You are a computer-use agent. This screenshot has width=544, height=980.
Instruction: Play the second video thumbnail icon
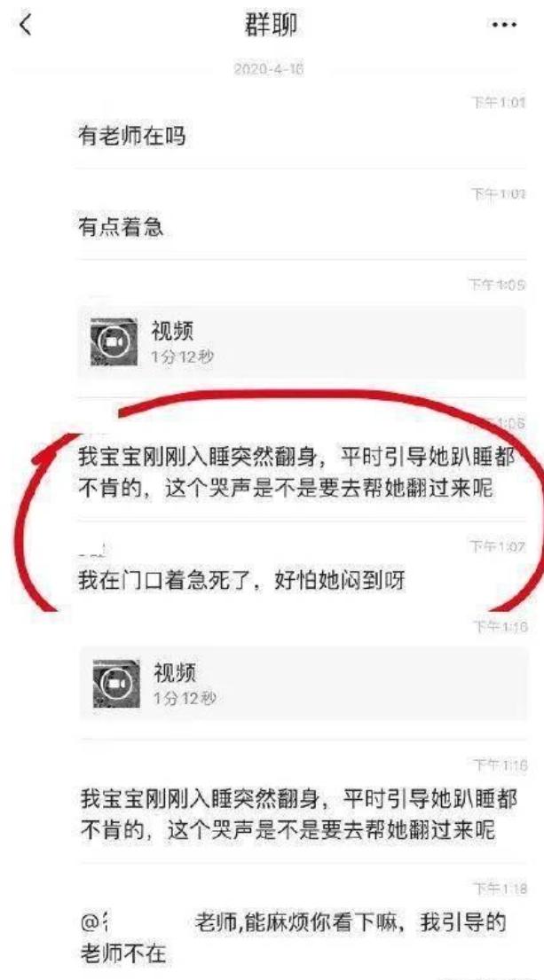pyautogui.click(x=115, y=683)
